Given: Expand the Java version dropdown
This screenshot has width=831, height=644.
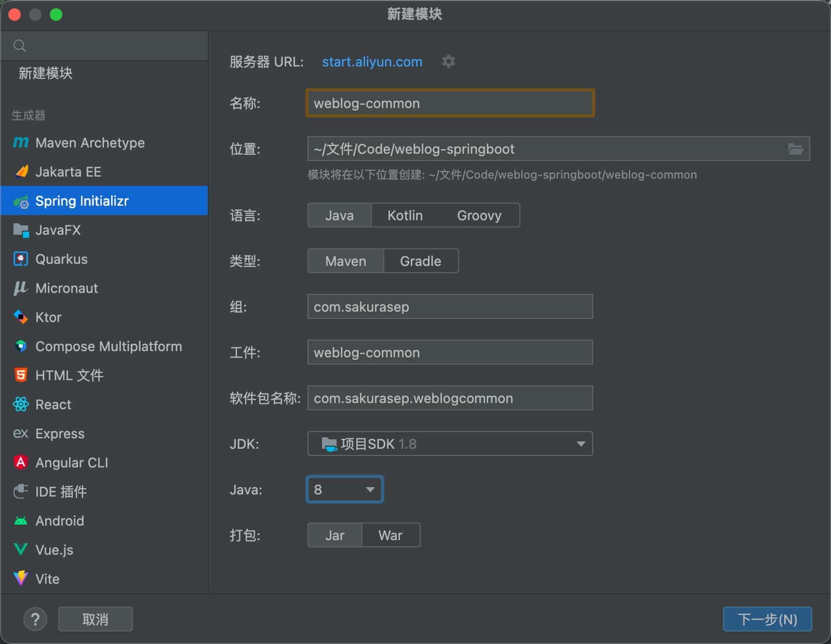Looking at the screenshot, I should point(345,490).
